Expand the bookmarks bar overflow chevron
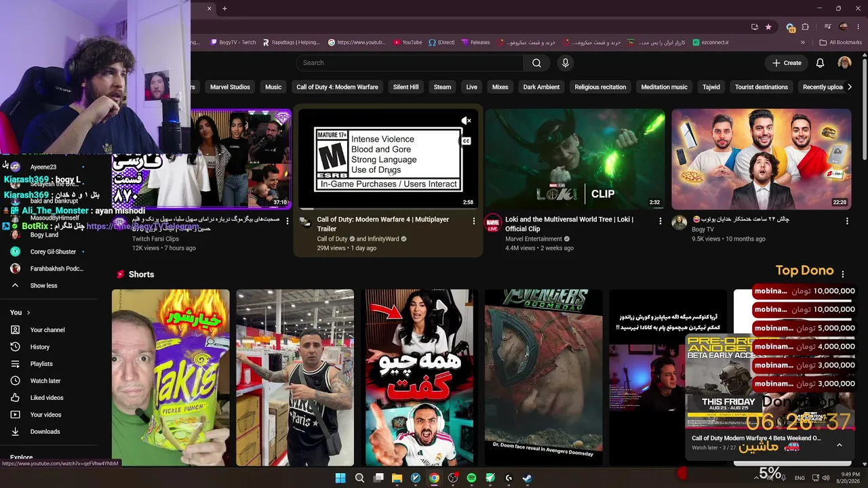The height and width of the screenshot is (488, 868). point(803,42)
